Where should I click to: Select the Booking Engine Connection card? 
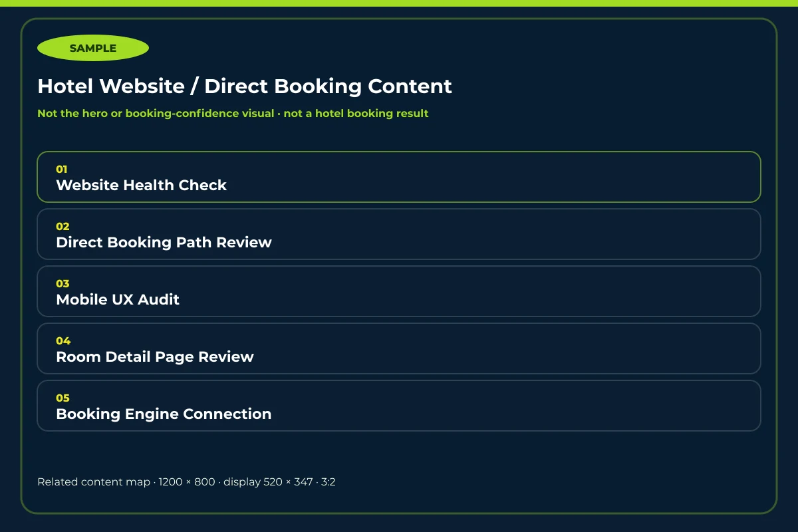[399, 406]
